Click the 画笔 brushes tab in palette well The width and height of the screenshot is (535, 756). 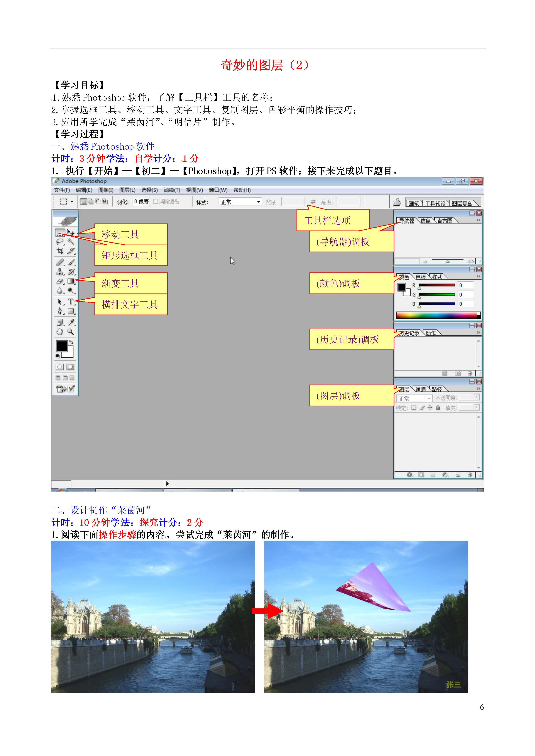414,204
